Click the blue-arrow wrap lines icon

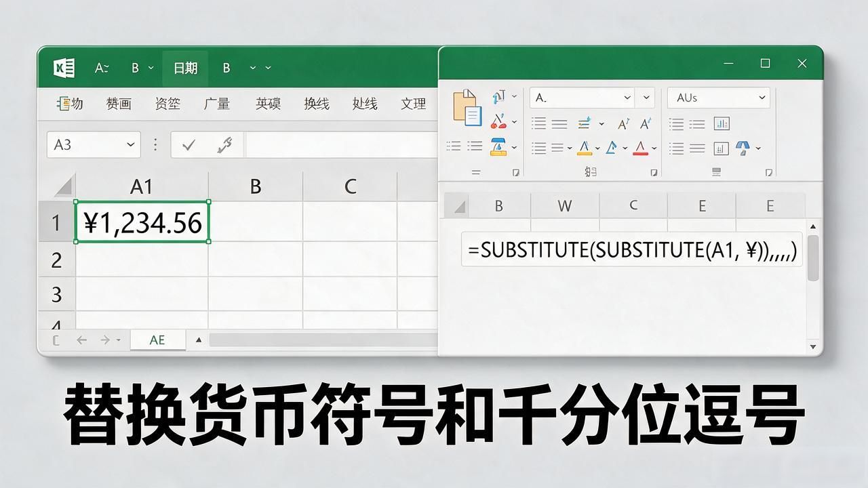coord(584,123)
